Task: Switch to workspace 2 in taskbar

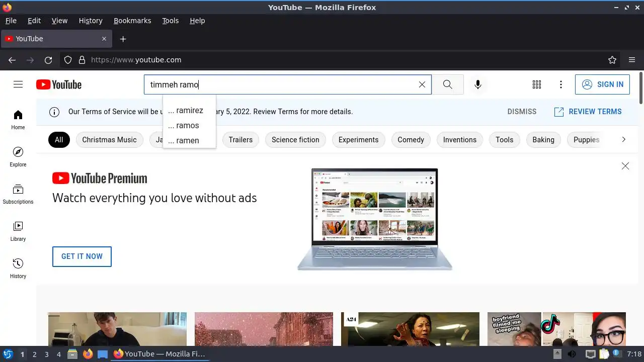Action: (34, 354)
